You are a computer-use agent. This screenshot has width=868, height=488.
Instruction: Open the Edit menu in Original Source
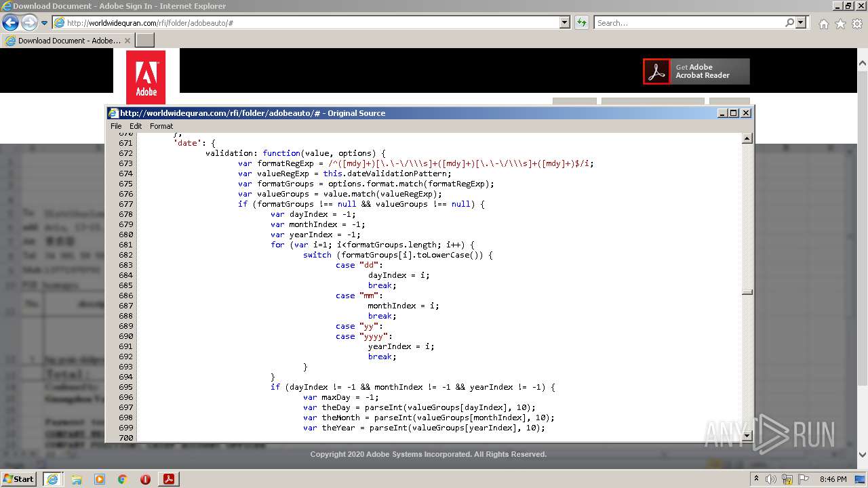[x=136, y=126]
